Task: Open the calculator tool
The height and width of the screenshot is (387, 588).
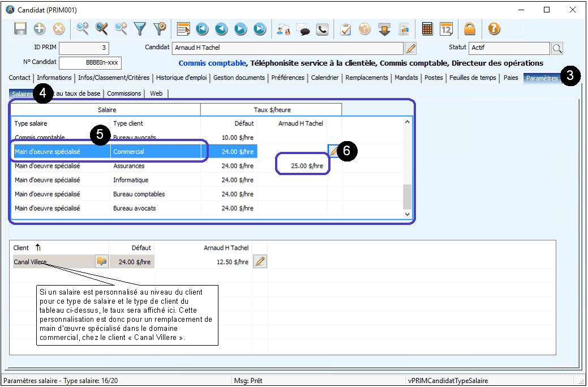Action: (427, 29)
